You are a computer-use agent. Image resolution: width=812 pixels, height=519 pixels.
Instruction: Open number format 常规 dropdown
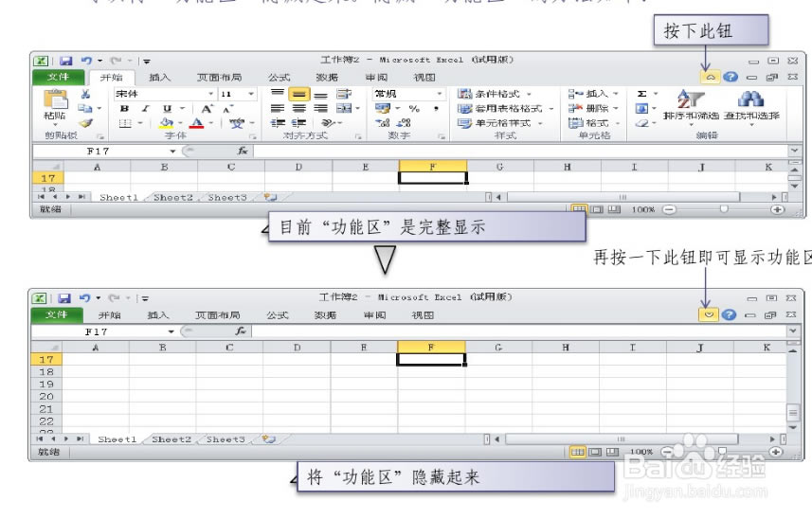click(439, 94)
